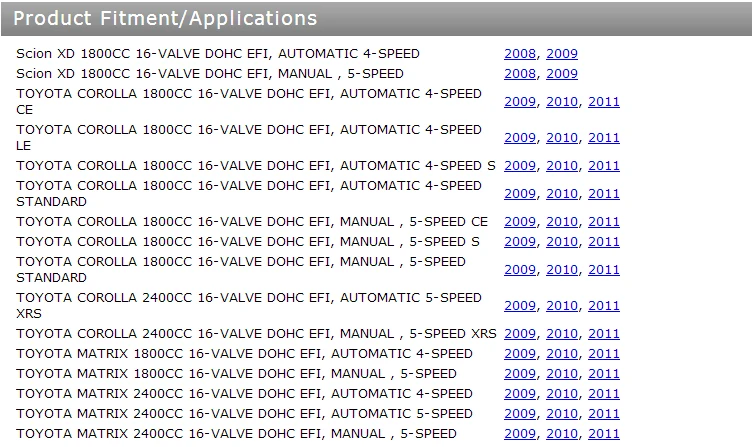This screenshot has width=752, height=447.
Task: Open 2009 for Corolla 1800CC Automatic 4-Speed CE
Action: [x=520, y=102]
